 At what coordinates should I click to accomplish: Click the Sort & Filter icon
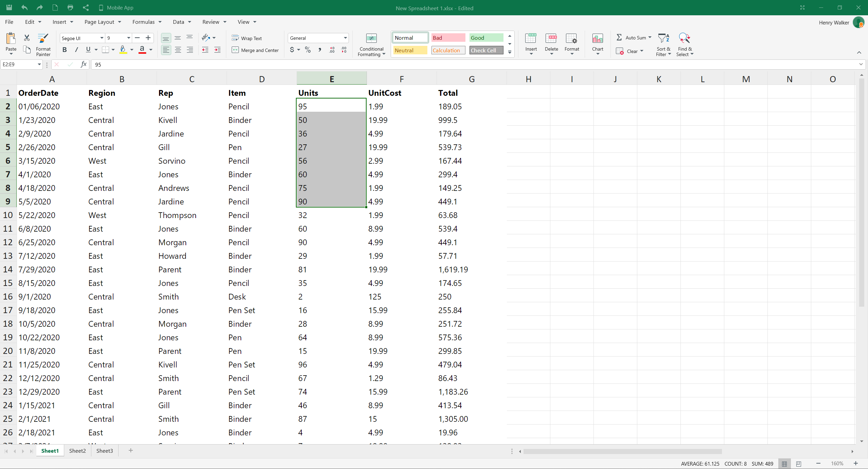coord(663,38)
